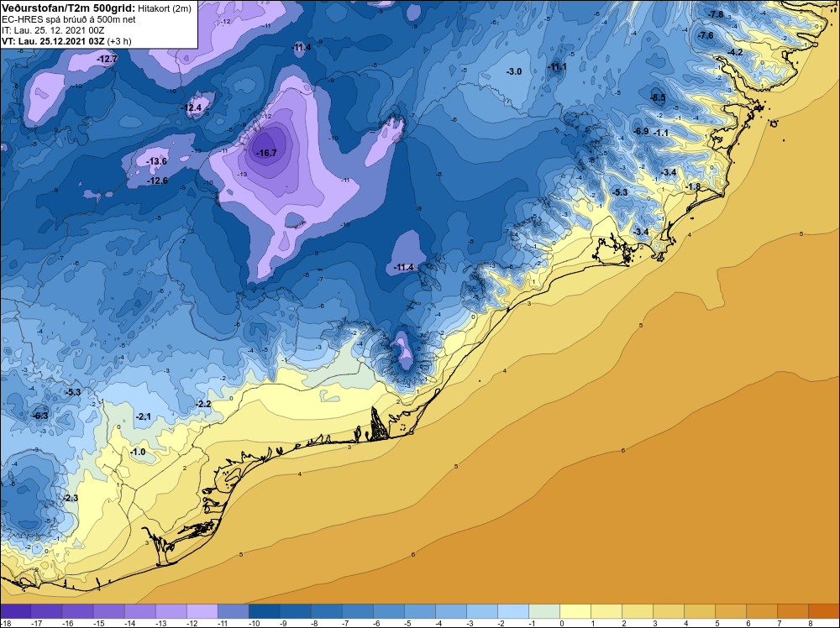The image size is (840, 628).
Task: Click the -6.9 temperature label
Action: pos(641,132)
